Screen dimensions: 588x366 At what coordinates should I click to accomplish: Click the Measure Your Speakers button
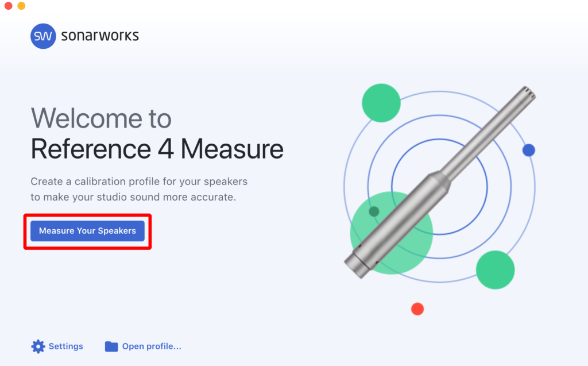pos(87,231)
